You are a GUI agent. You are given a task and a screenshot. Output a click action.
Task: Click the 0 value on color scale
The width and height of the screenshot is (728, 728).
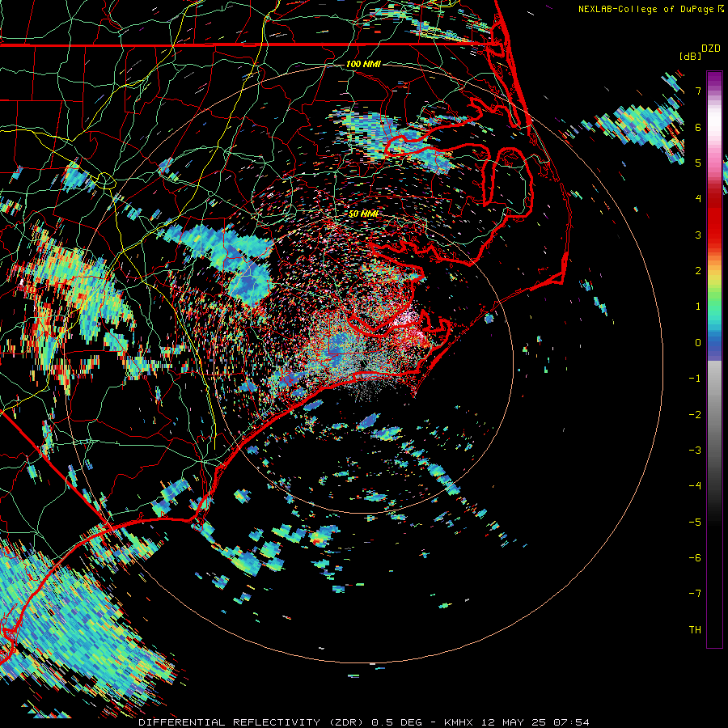698,343
